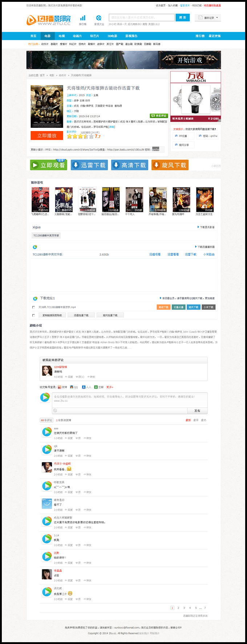Image resolution: width=247 pixels, height=644 pixels.
Task: Click the 发布 post comment button
Action: (x=197, y=410)
